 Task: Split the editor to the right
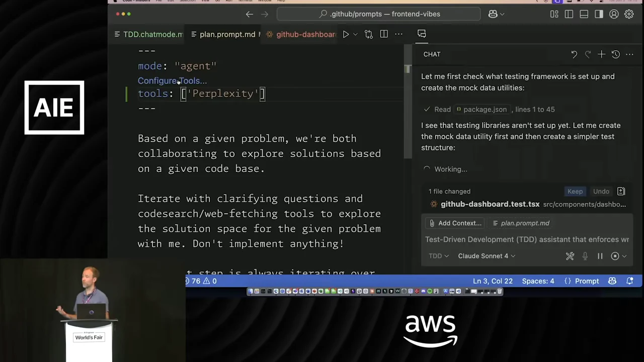click(x=384, y=34)
